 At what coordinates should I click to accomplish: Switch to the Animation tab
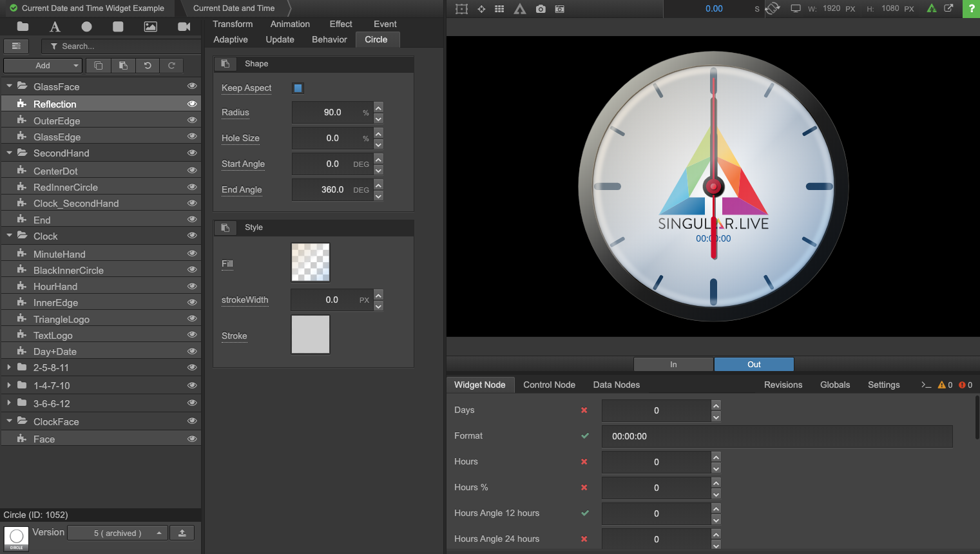pos(290,24)
